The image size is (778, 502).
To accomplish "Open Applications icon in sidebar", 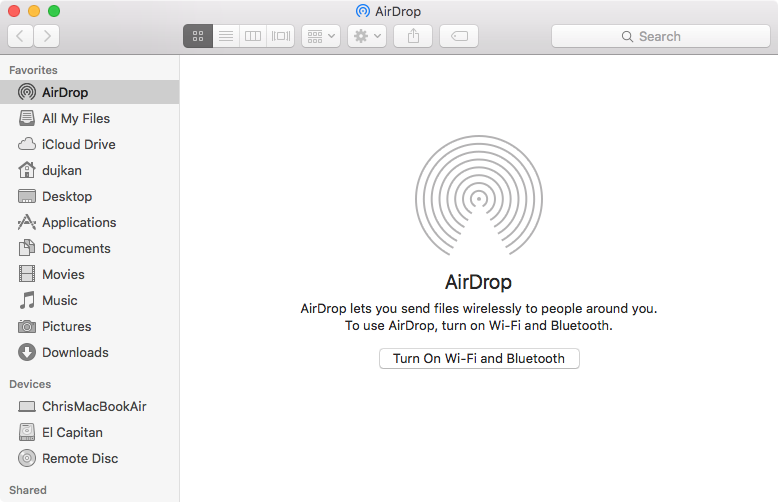I will [x=27, y=222].
